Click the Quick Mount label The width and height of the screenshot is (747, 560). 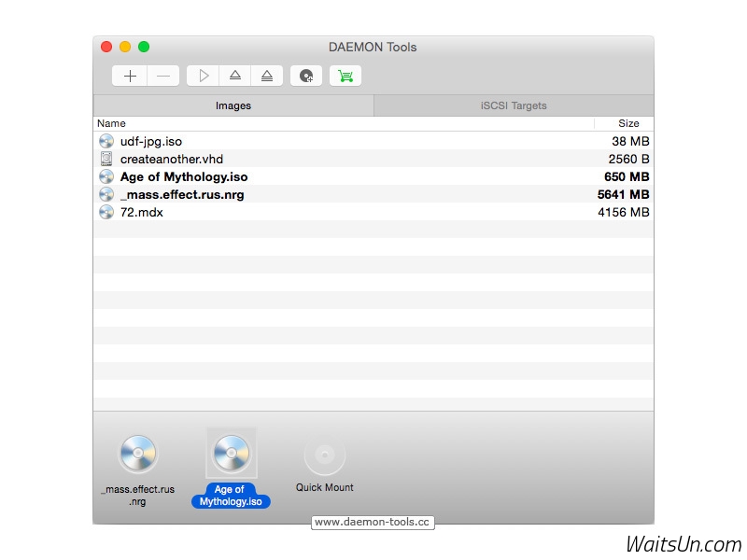pos(324,487)
